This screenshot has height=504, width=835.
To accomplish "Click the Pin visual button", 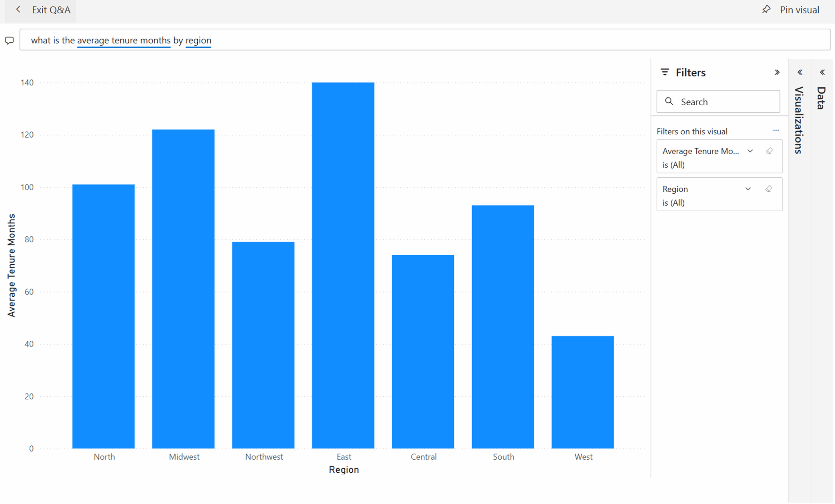I will (x=799, y=10).
